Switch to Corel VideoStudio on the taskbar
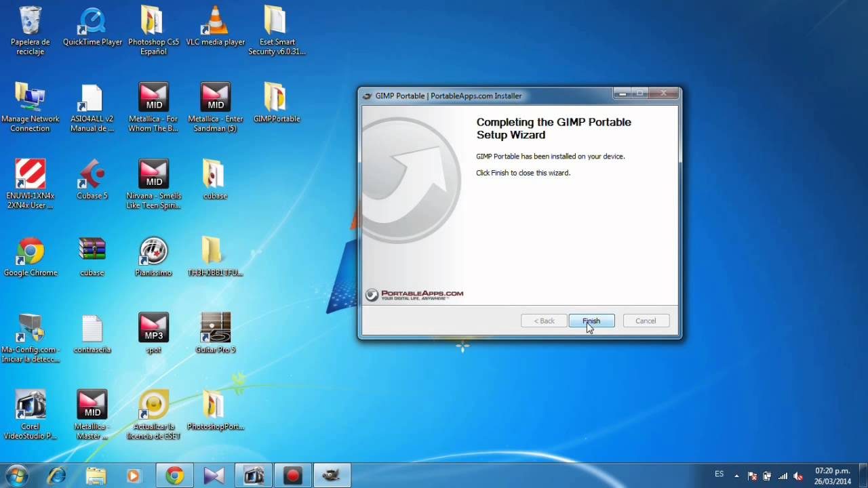The height and width of the screenshot is (488, 868). [254, 476]
